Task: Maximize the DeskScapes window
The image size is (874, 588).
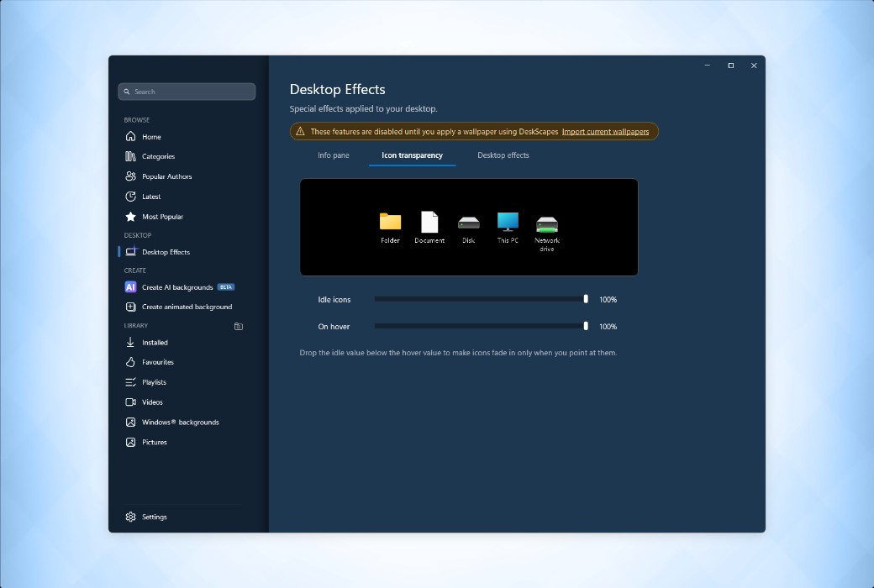Action: click(x=731, y=66)
